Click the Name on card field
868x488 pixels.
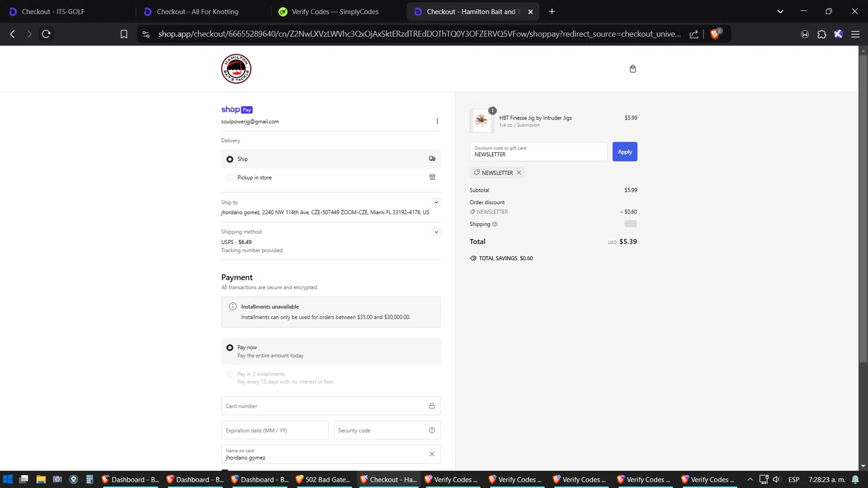point(331,454)
